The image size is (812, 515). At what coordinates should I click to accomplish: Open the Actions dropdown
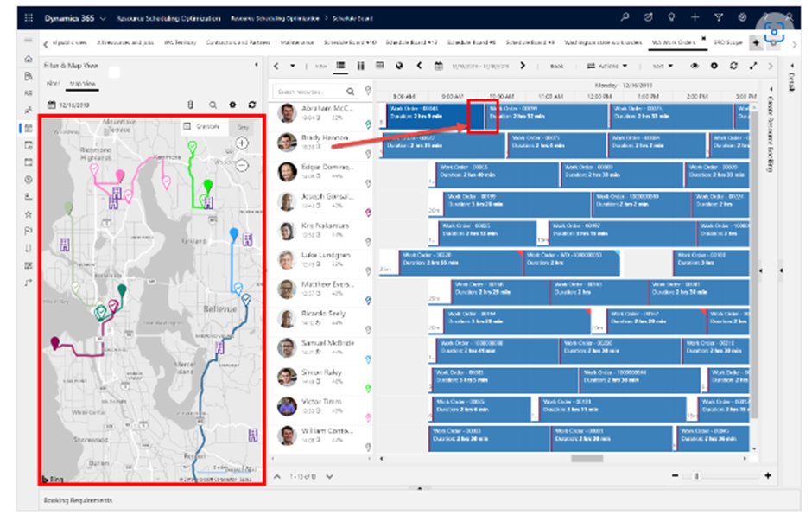[607, 66]
